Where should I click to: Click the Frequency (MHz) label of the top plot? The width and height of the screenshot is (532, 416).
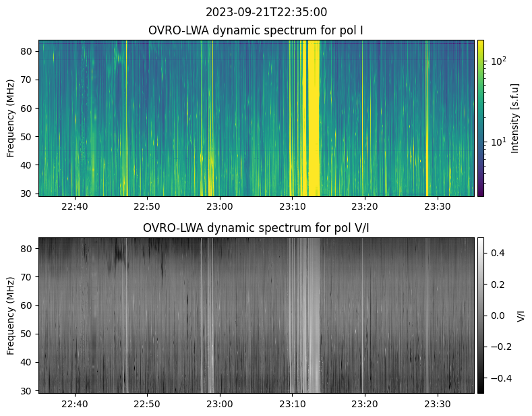(x=11, y=118)
